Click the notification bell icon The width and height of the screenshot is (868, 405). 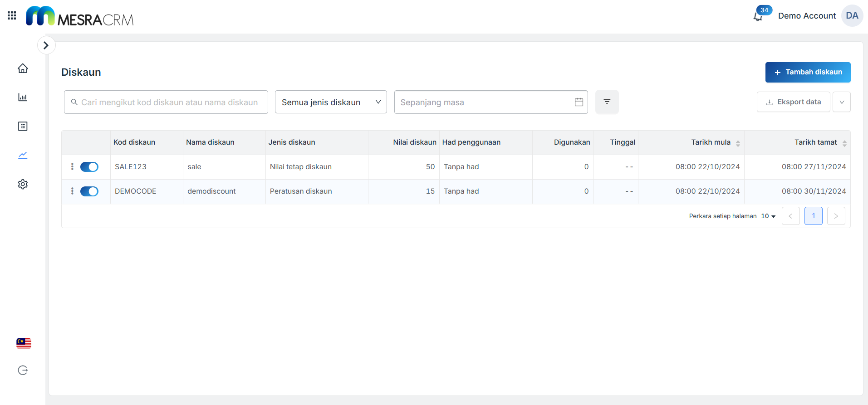(x=758, y=17)
